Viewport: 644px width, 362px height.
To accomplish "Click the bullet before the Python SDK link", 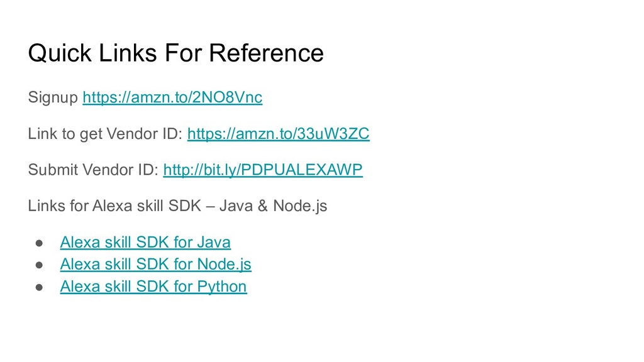I will (x=39, y=288).
